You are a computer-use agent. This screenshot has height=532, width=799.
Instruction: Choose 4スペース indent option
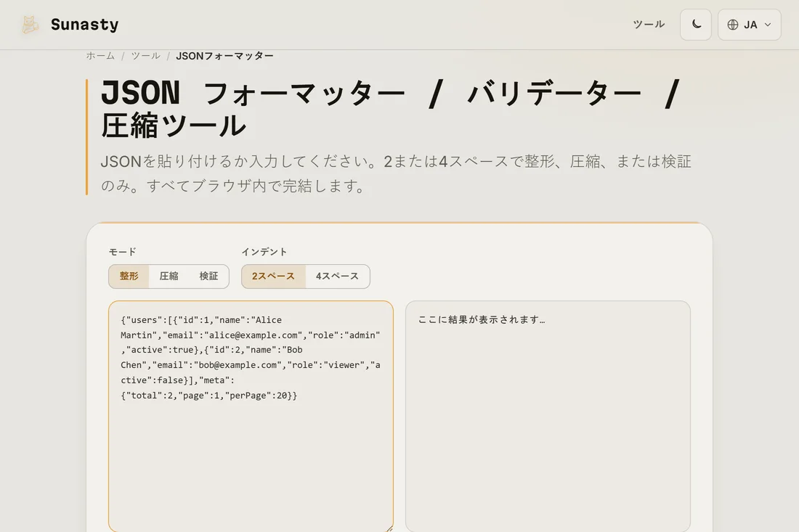click(337, 276)
